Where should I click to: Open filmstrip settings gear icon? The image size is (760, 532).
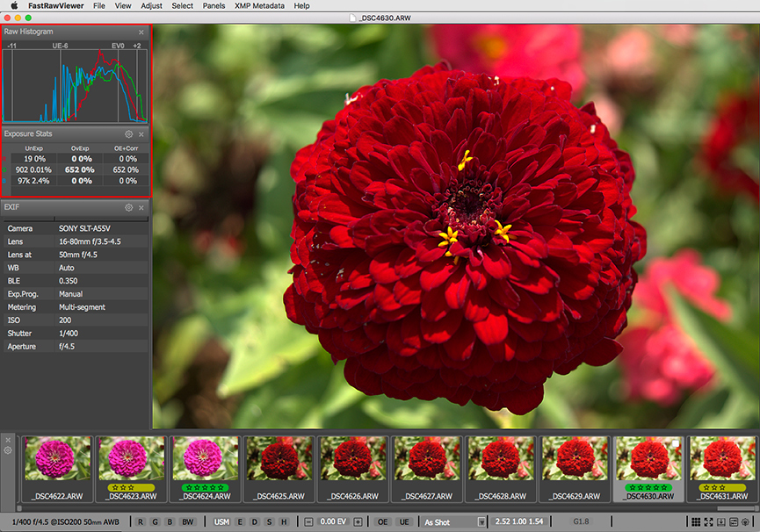click(8, 450)
